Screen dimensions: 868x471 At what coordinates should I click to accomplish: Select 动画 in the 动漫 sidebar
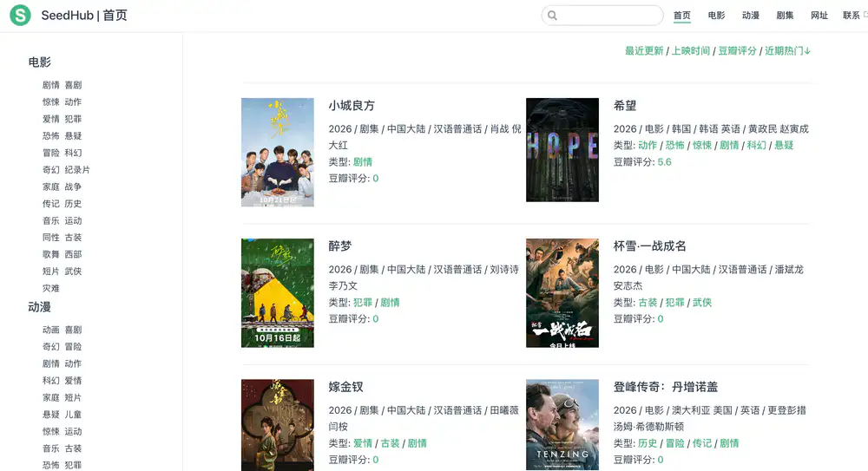click(51, 330)
